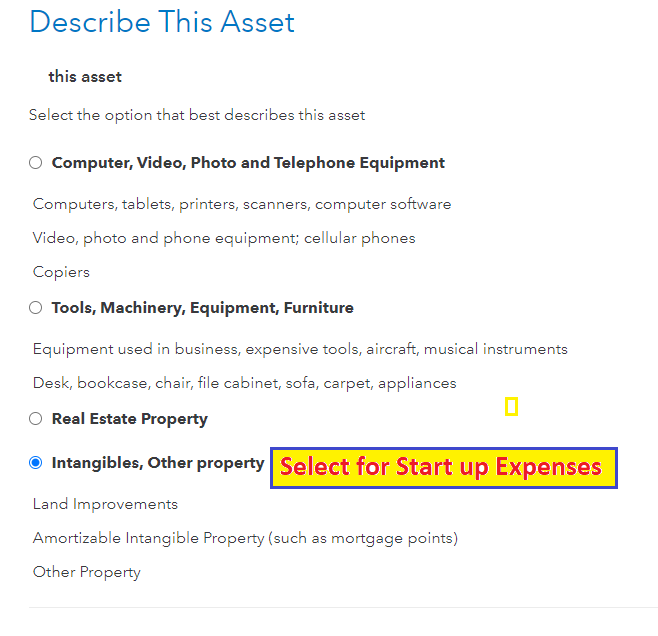Screen dimensions: 658x636
Task: Click the yellow 'Select for Start up Expenses' callout
Action: [x=443, y=467]
